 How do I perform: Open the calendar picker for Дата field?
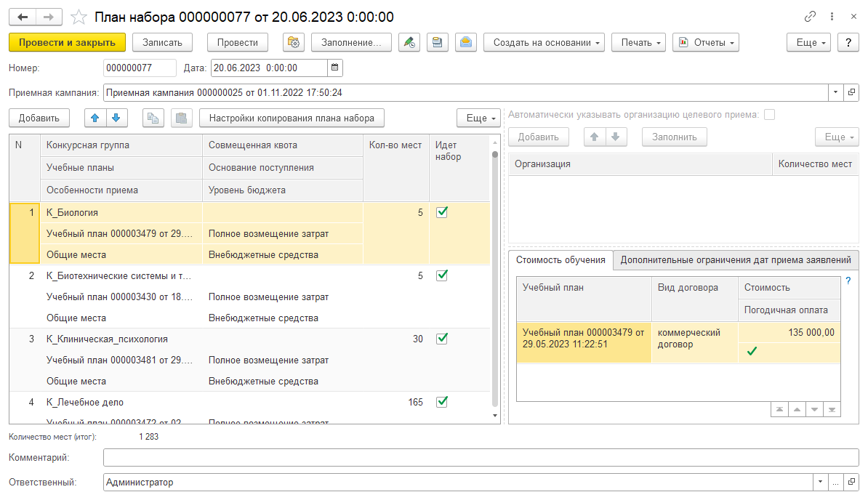point(335,68)
